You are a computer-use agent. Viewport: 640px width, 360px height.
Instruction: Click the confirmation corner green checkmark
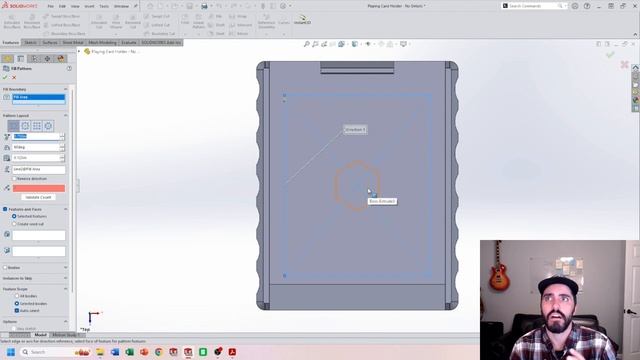pos(610,54)
